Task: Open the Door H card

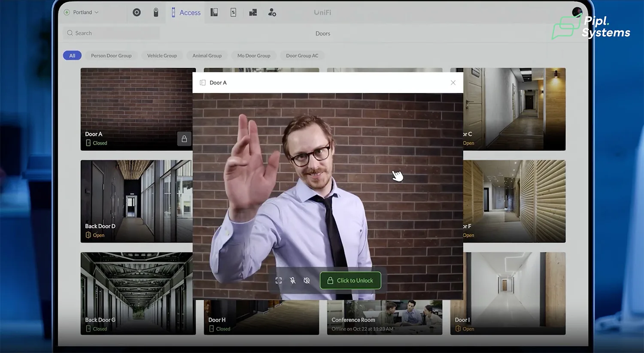Action: (x=261, y=317)
